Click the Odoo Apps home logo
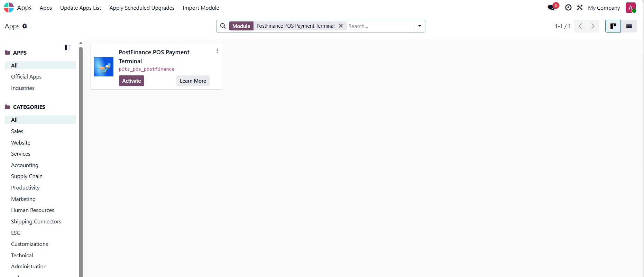 [9, 8]
